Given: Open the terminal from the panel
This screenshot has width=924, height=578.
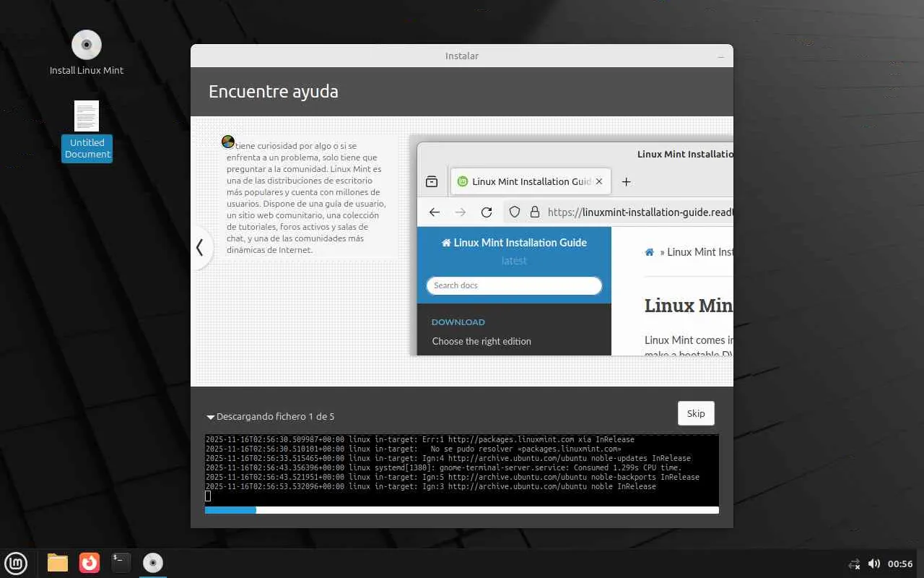Looking at the screenshot, I should 121,563.
